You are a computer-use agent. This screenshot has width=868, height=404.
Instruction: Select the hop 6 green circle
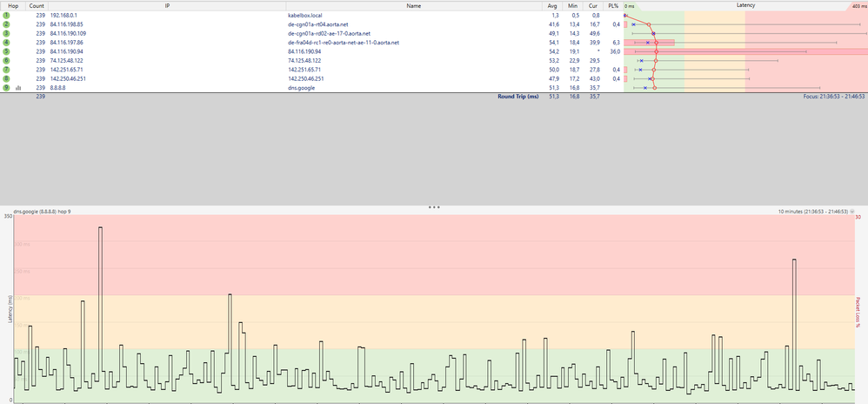click(6, 60)
